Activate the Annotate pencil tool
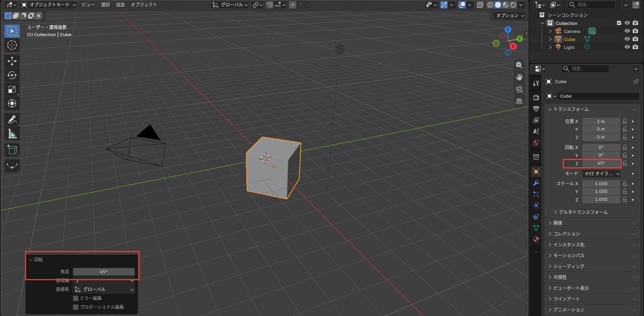The width and height of the screenshot is (644, 316). point(12,119)
